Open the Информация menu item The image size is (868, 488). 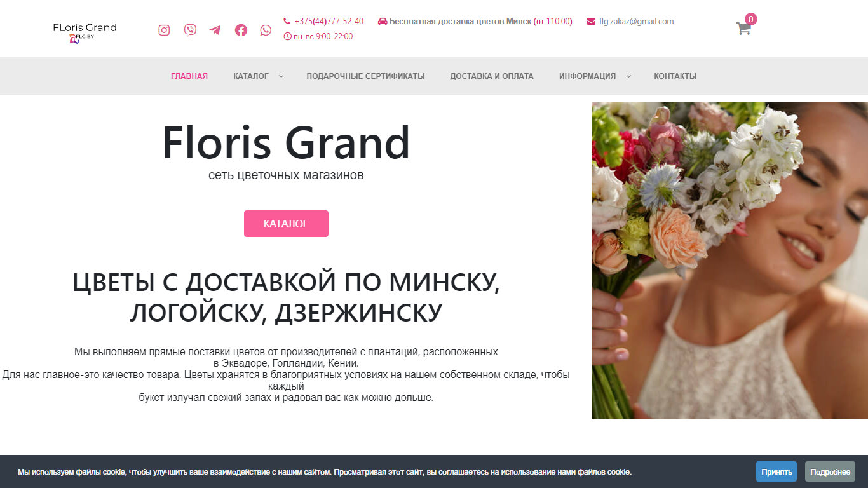587,76
